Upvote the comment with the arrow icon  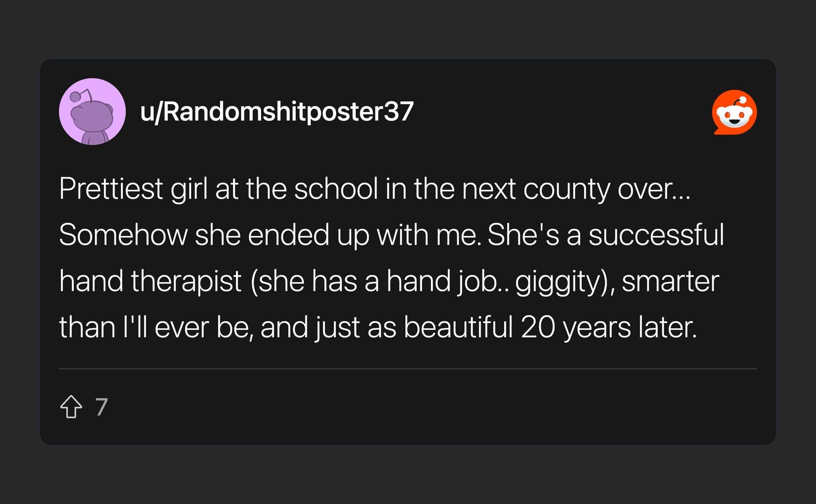71,407
